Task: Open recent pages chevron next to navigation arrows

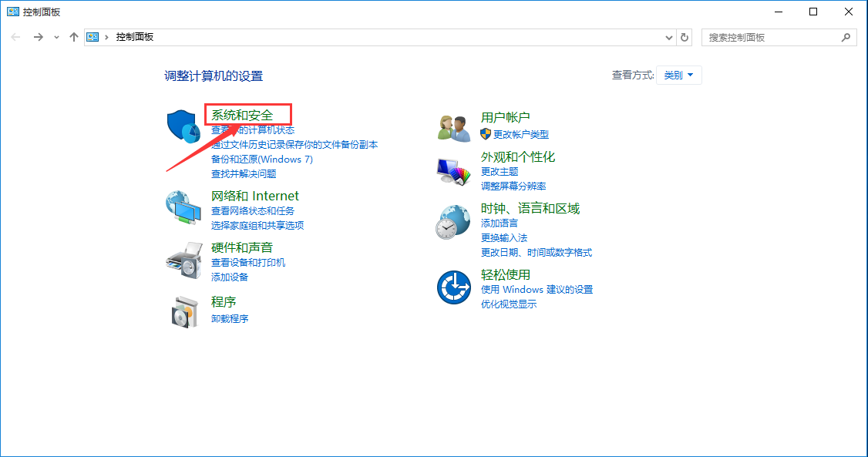Action: (x=56, y=36)
